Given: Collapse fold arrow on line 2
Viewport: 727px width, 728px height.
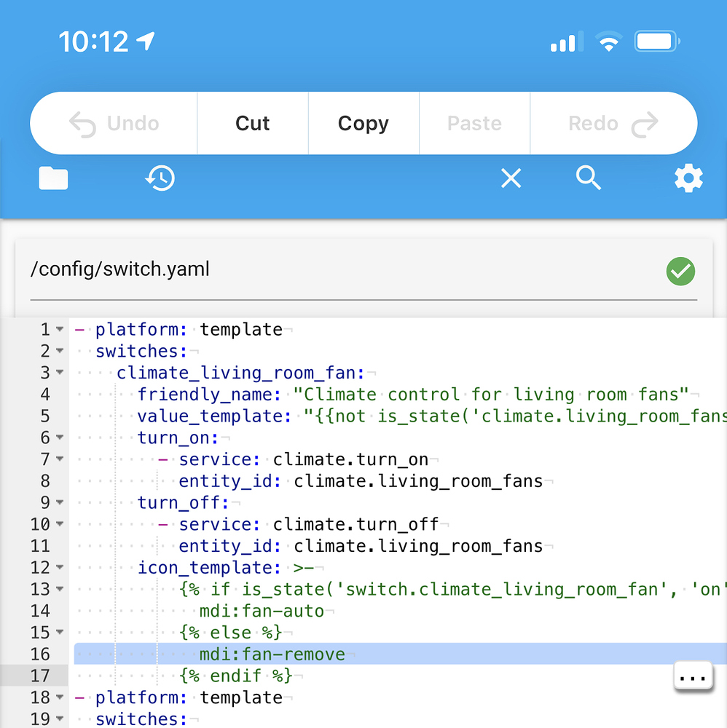Looking at the screenshot, I should click(x=60, y=351).
